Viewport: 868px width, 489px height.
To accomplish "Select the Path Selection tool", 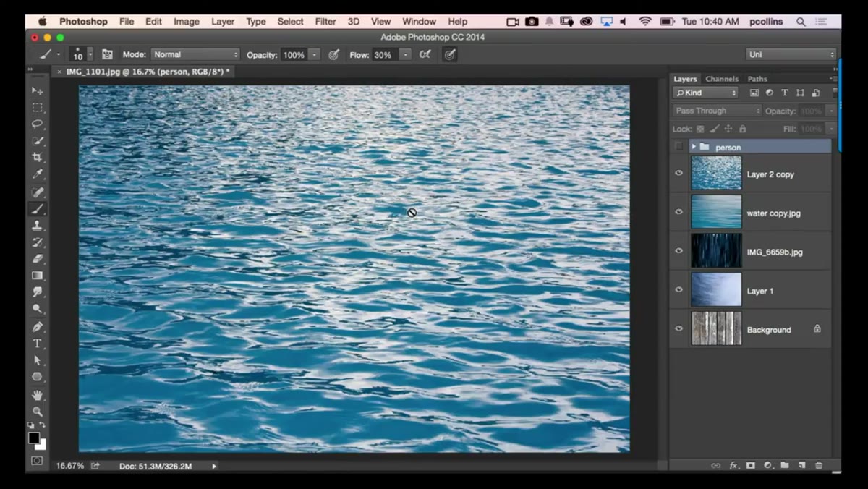I will pos(37,360).
